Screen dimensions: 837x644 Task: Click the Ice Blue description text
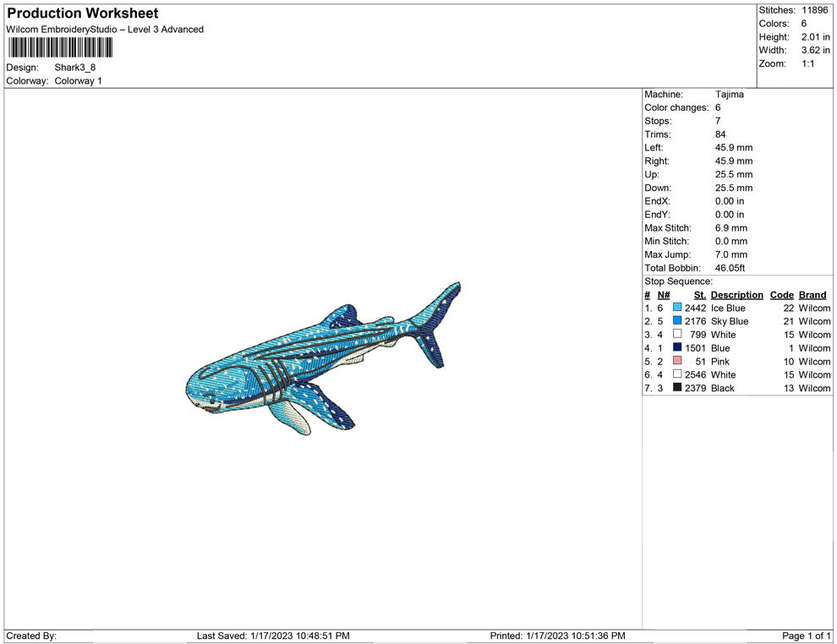[x=728, y=308]
